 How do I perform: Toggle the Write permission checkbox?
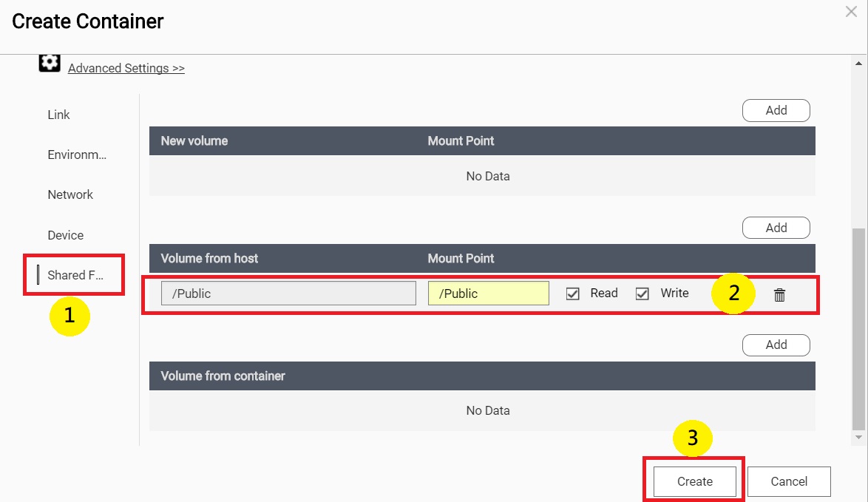point(642,294)
